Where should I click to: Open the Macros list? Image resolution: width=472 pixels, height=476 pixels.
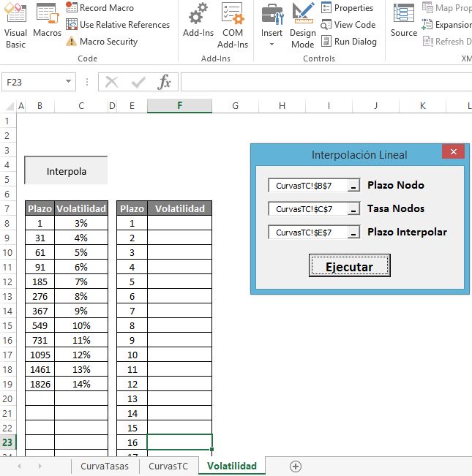click(x=47, y=20)
